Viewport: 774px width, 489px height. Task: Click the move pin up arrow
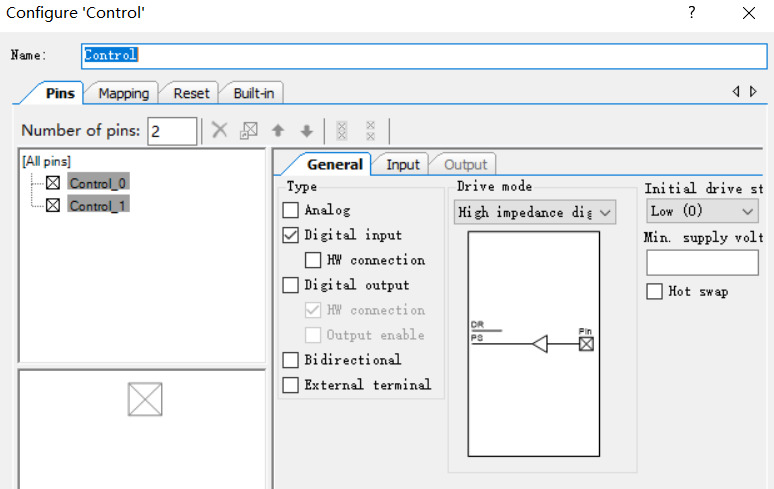coord(278,131)
